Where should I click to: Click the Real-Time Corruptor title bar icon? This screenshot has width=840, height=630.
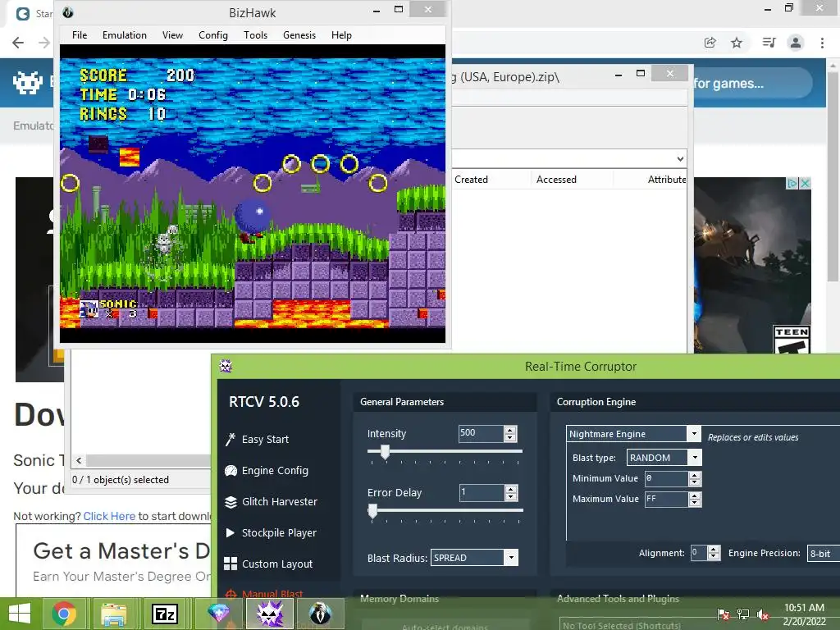coord(226,366)
